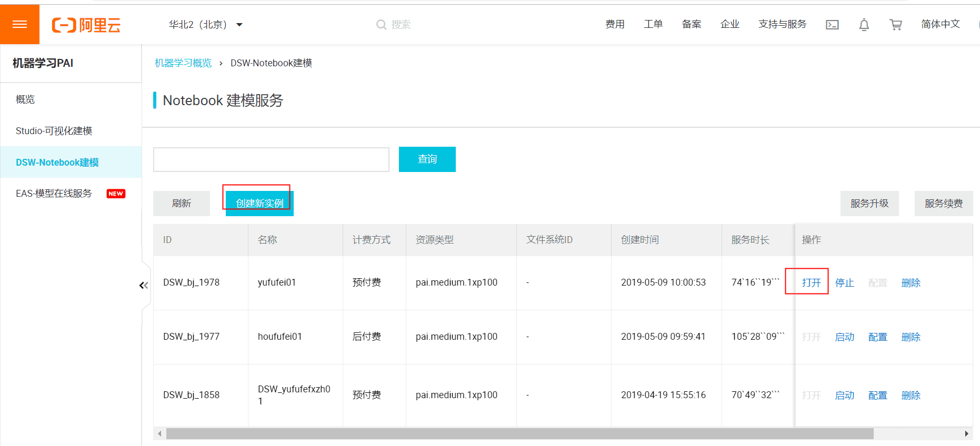Click the DSW_bj_1977 ID cell
Viewport: 980px width, 446px height.
point(191,337)
